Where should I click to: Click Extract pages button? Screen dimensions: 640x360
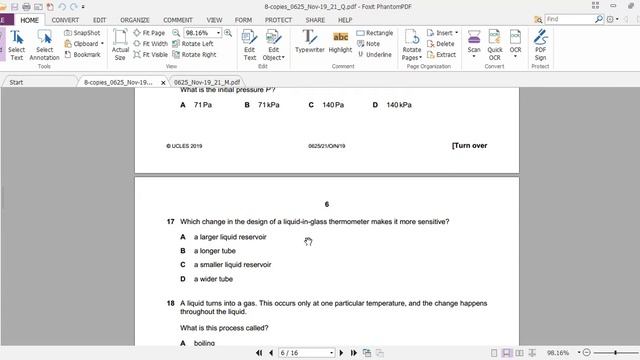point(441,54)
